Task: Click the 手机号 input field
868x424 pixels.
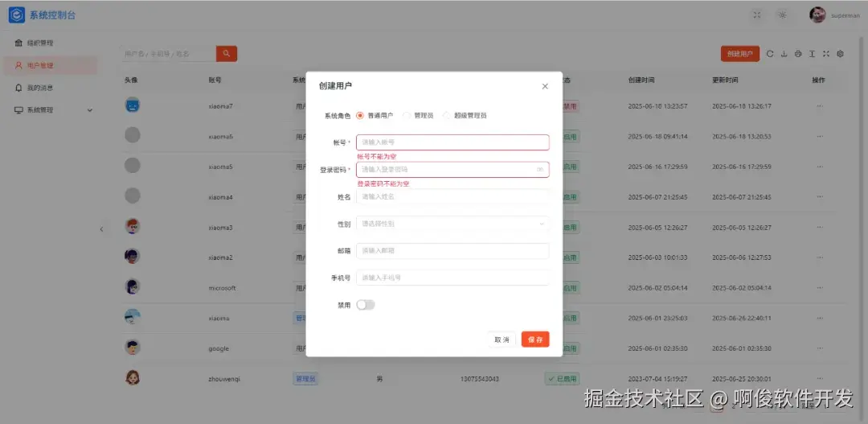Action: (x=452, y=278)
